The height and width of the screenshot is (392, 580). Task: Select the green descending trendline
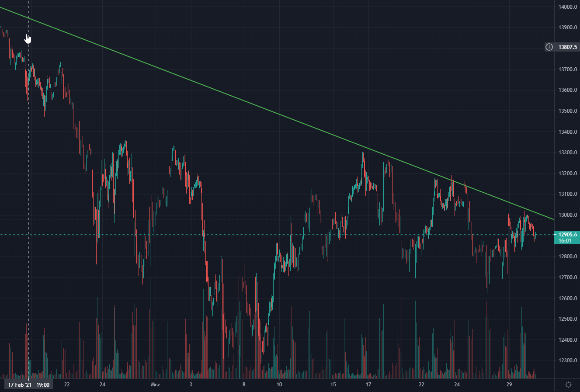click(262, 109)
